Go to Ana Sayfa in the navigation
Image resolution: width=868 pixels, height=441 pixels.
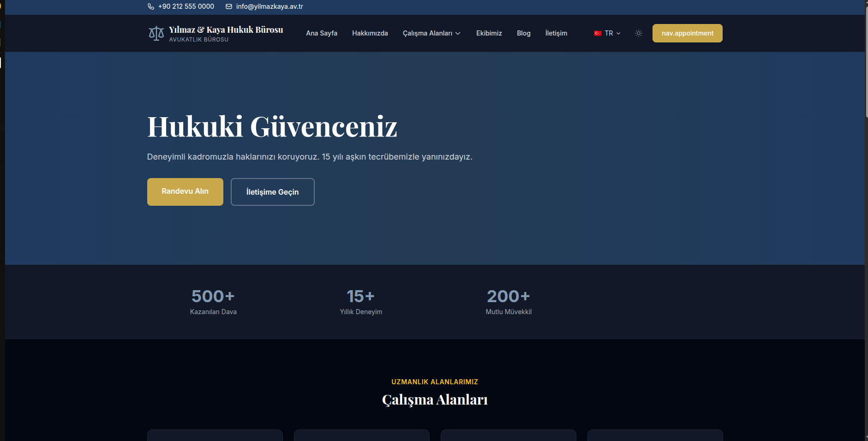[321, 33]
